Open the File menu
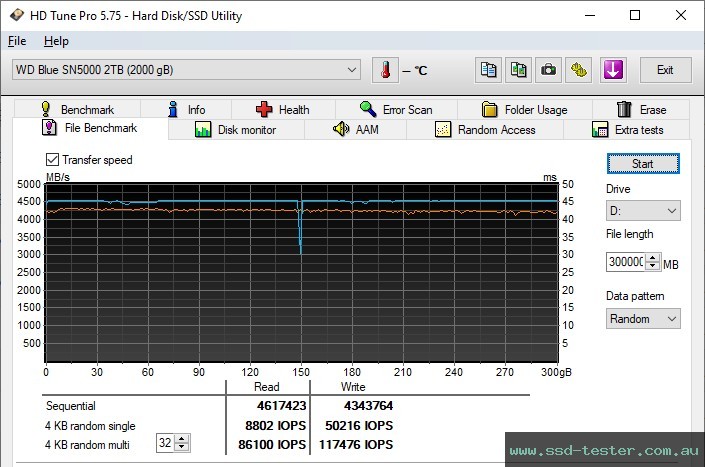 [17, 41]
